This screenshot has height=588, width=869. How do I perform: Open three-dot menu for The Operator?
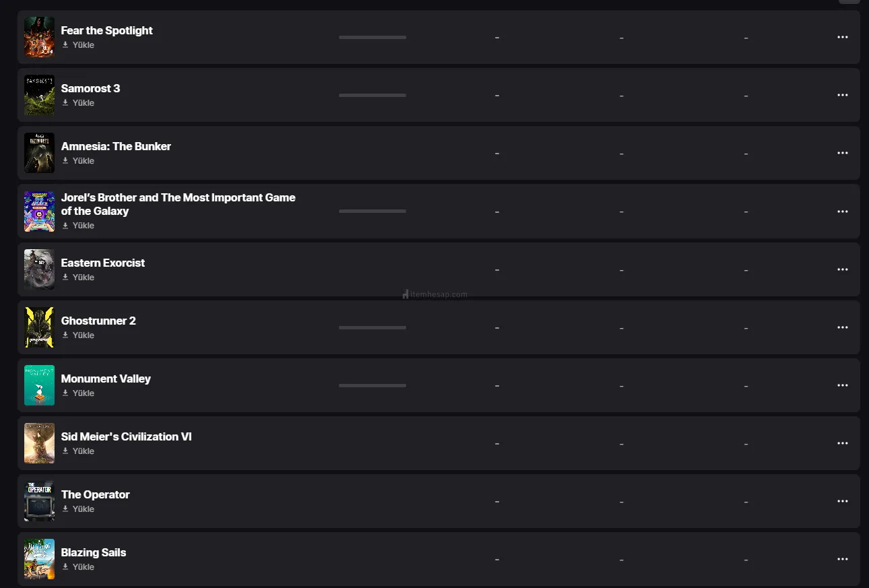point(842,501)
